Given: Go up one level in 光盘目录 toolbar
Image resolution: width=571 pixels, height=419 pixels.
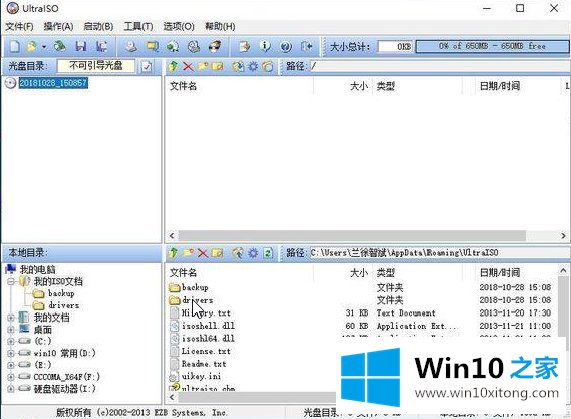Looking at the screenshot, I should click(173, 66).
